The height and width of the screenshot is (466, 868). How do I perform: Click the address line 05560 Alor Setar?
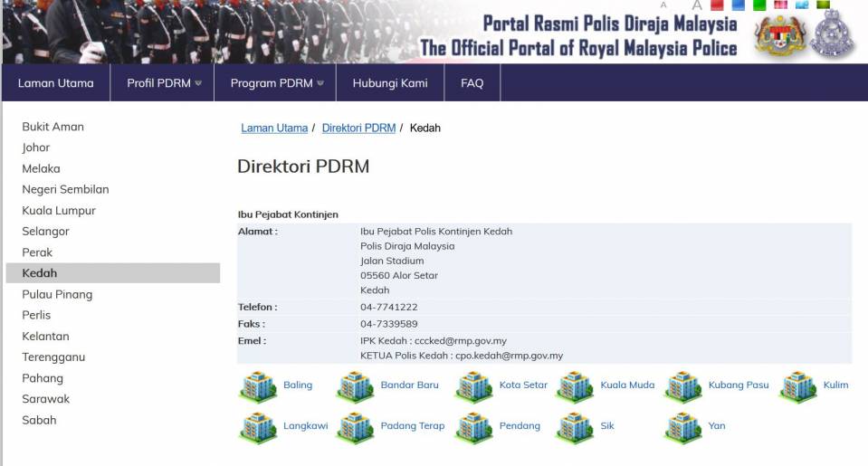click(399, 276)
